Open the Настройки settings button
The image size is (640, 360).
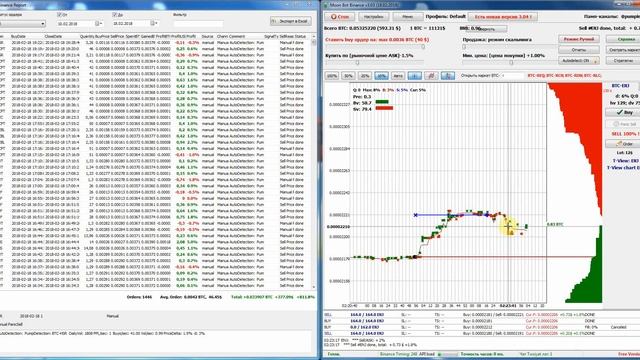(373, 17)
